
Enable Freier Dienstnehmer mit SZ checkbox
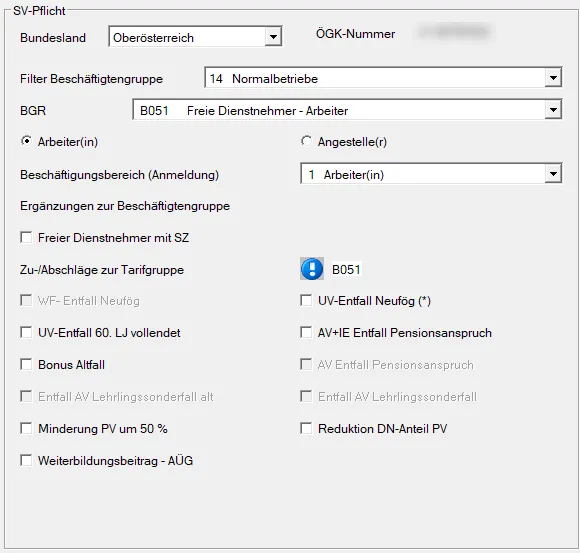pyautogui.click(x=26, y=237)
